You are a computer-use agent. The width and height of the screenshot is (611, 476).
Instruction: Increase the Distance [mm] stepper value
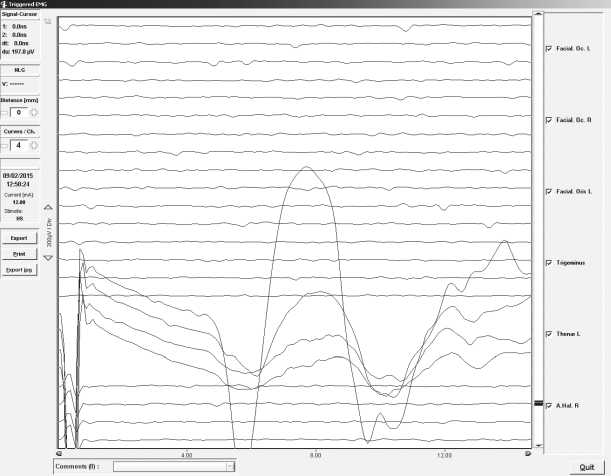pos(34,113)
